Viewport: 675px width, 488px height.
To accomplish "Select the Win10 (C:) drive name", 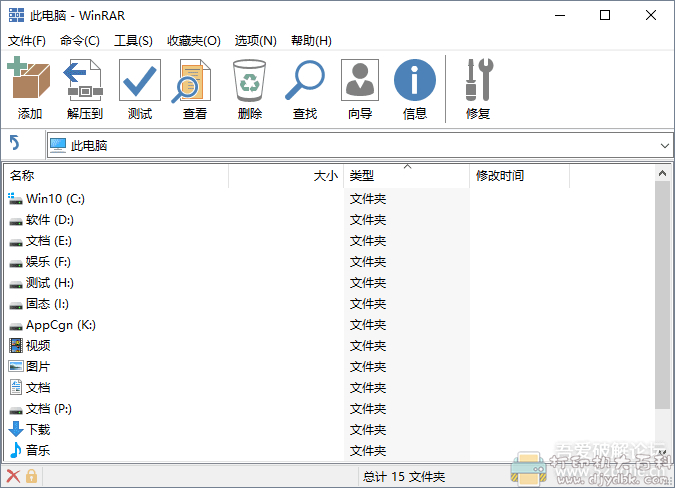I will point(55,198).
